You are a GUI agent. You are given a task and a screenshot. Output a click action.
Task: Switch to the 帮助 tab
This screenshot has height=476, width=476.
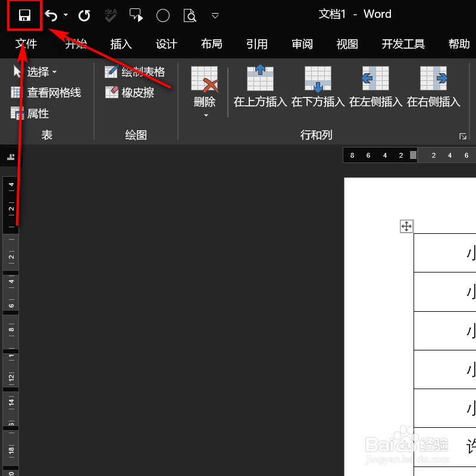pyautogui.click(x=459, y=44)
